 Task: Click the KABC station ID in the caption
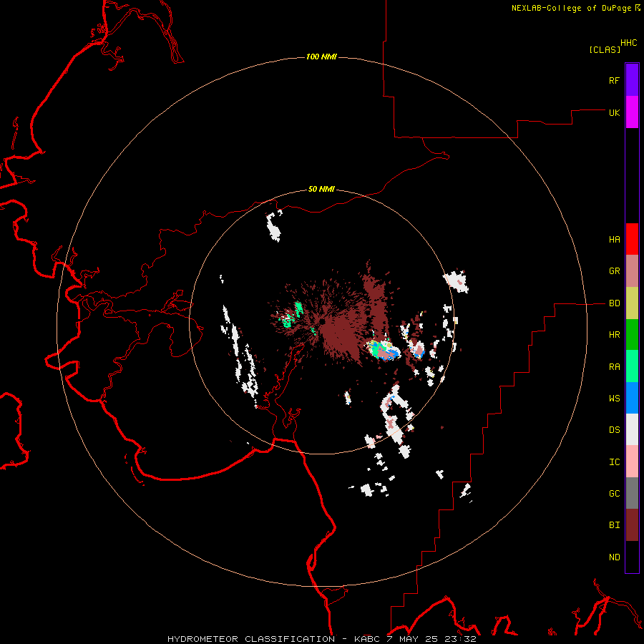coord(367,639)
